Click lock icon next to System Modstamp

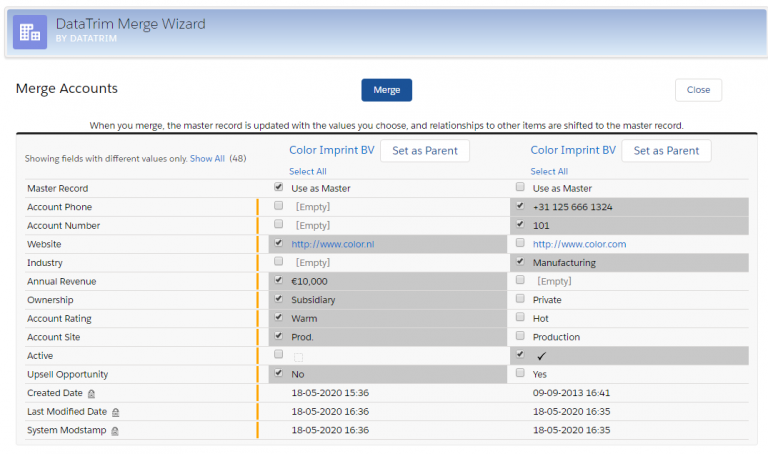click(115, 431)
